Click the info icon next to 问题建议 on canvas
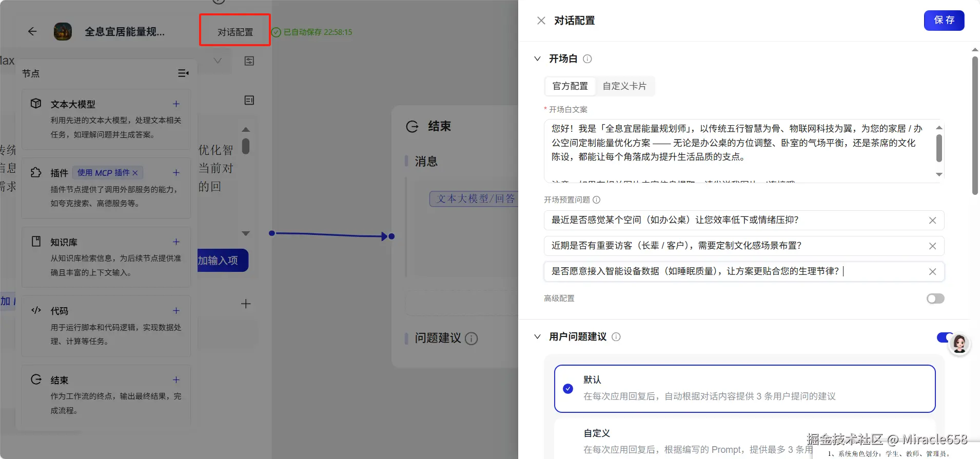980x459 pixels. click(x=471, y=338)
